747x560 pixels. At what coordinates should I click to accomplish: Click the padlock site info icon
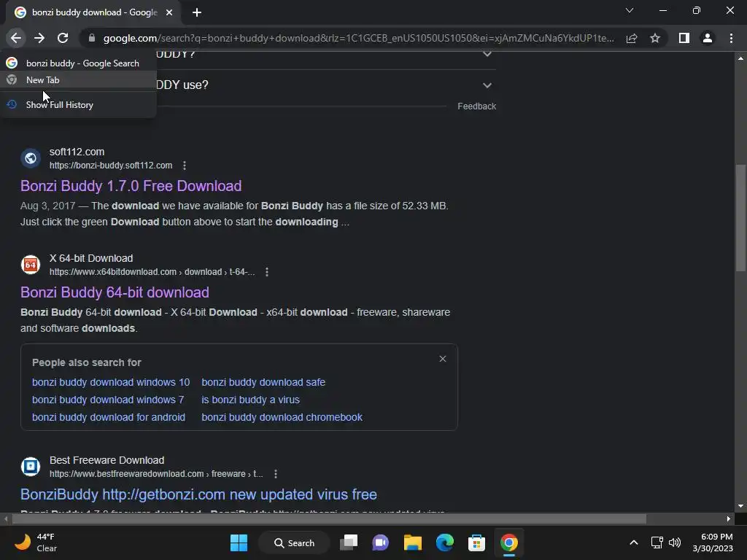coord(92,38)
